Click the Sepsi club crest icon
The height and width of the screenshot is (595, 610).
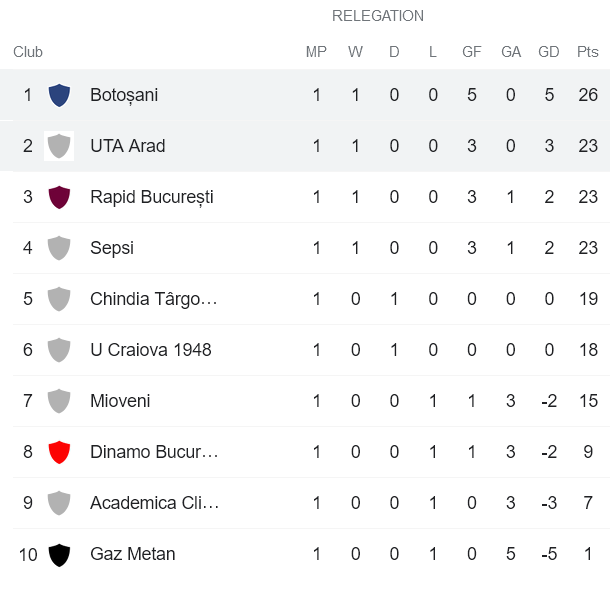click(x=59, y=248)
